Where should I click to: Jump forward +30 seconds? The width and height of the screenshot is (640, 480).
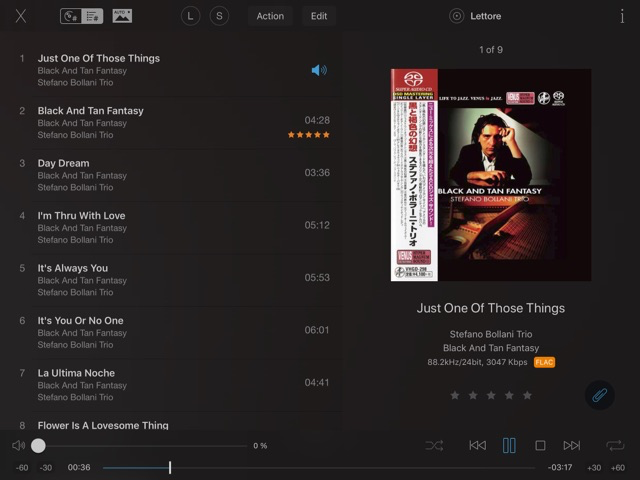tap(594, 468)
